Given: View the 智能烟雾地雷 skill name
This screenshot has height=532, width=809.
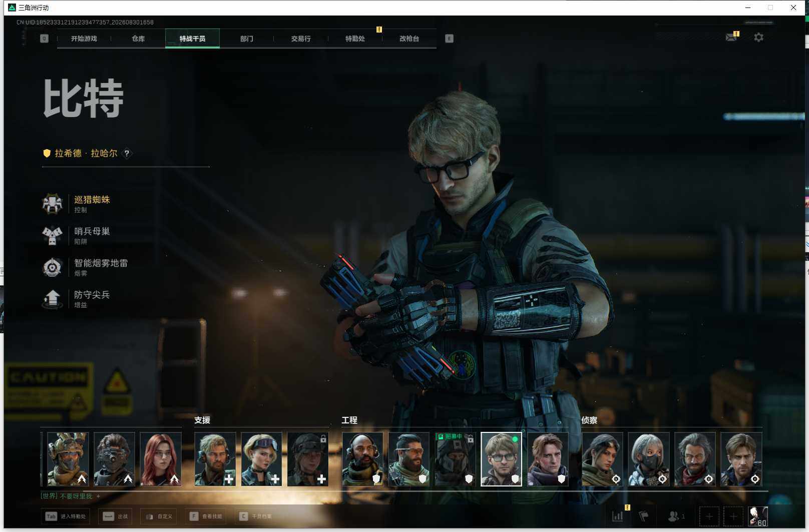Looking at the screenshot, I should (101, 263).
